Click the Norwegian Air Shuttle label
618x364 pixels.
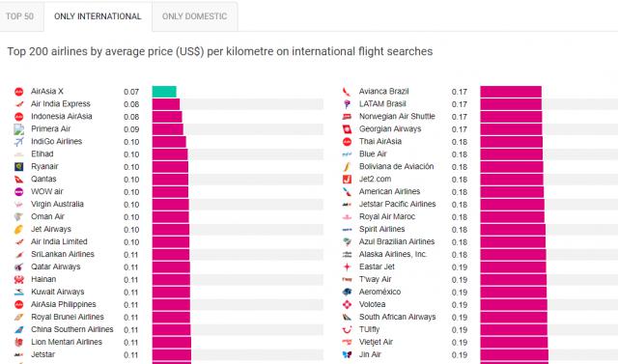[x=397, y=117]
